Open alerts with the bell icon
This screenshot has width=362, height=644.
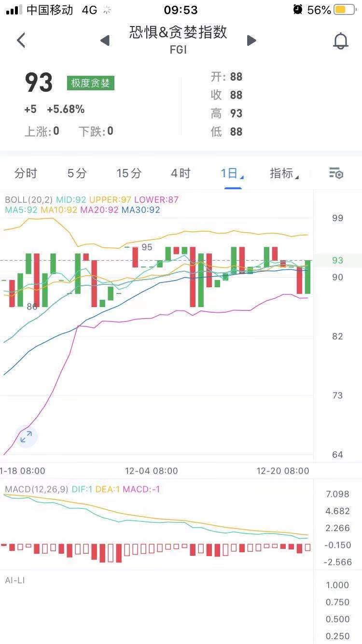341,41
